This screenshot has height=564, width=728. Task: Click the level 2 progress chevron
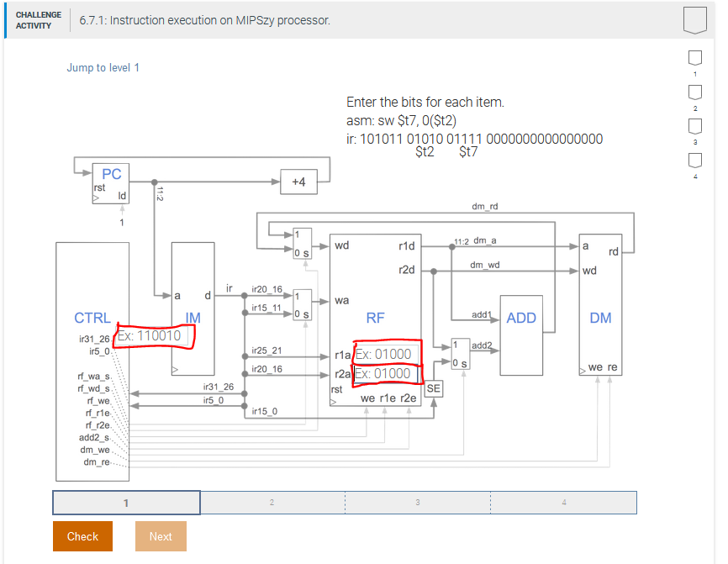click(x=694, y=92)
